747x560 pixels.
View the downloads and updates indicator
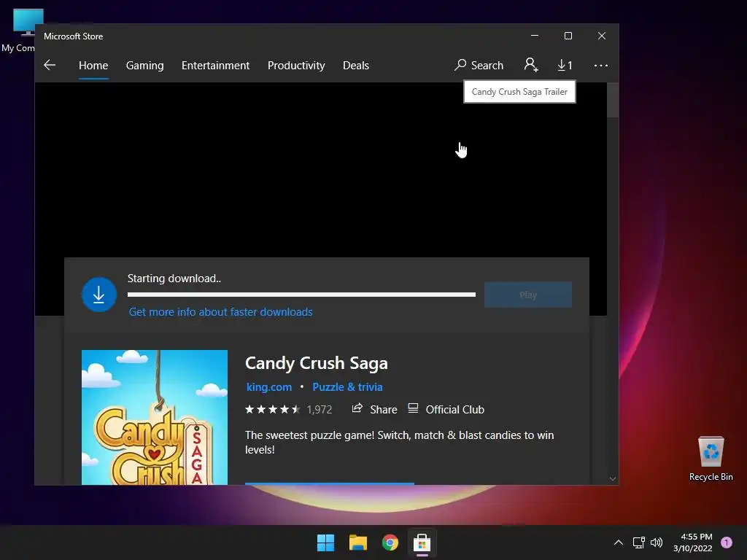point(565,65)
